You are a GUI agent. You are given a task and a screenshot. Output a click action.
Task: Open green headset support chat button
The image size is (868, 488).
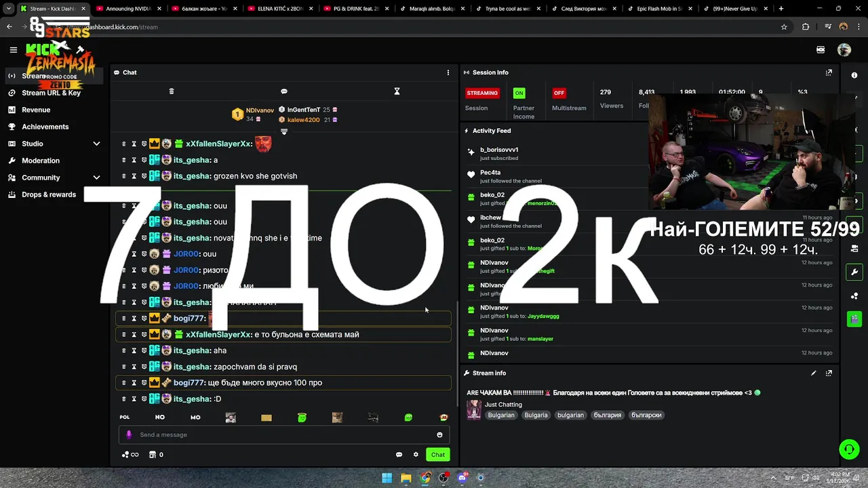(x=848, y=449)
